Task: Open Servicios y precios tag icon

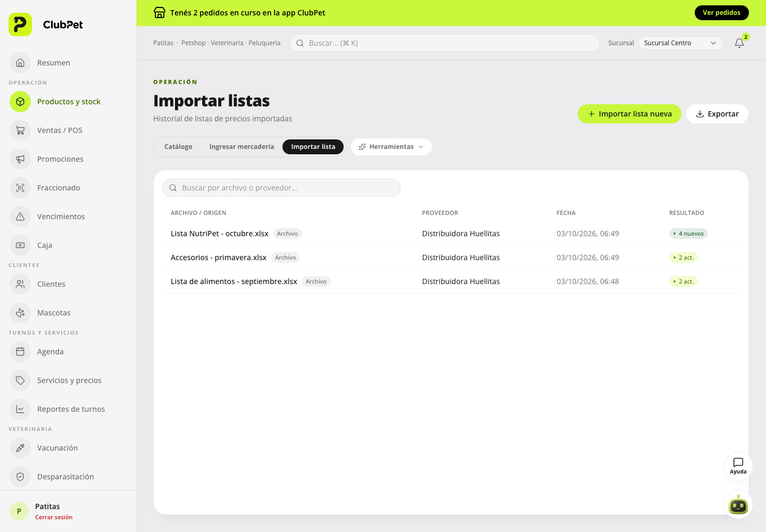Action: (x=20, y=380)
